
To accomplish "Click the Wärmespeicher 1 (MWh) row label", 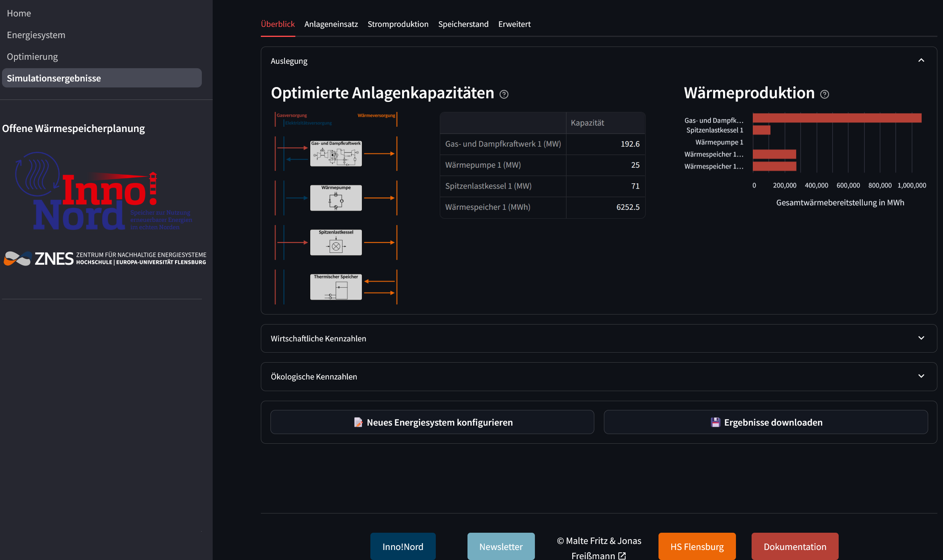I will click(x=488, y=207).
